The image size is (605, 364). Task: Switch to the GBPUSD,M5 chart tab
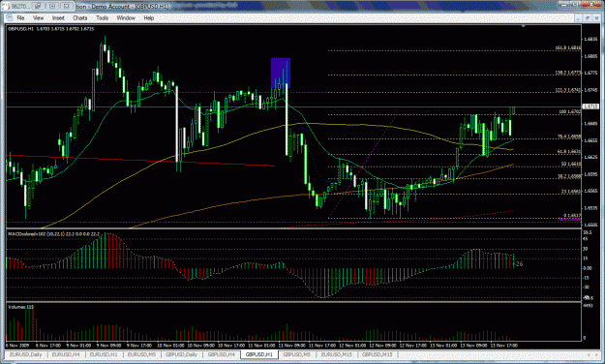297,354
